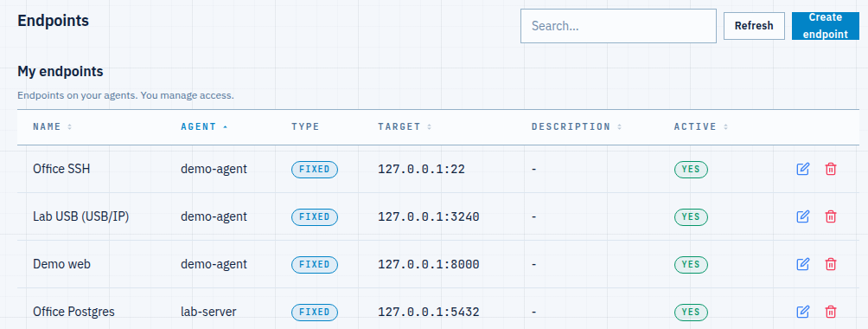
Task: Click YES active badge for Demo web
Action: point(691,264)
